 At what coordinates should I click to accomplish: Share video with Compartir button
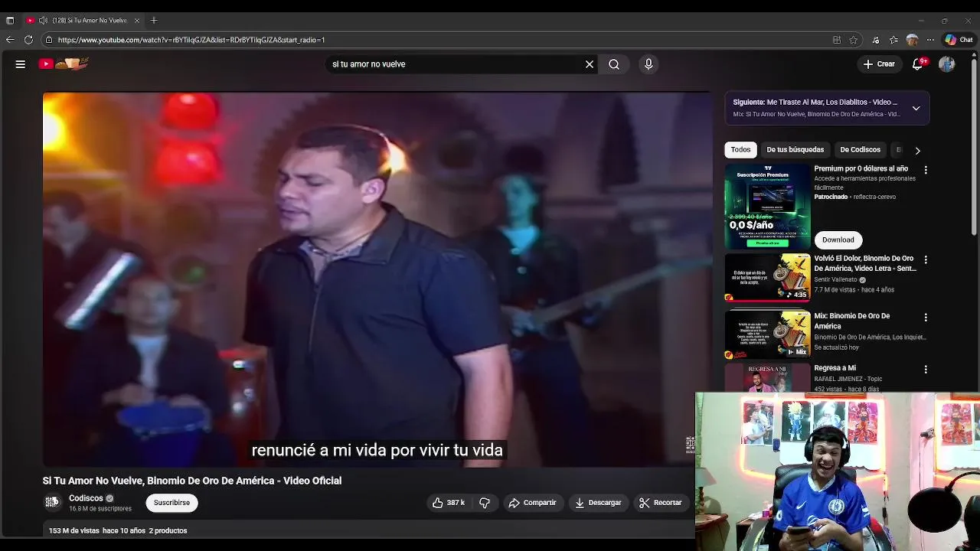coord(532,503)
